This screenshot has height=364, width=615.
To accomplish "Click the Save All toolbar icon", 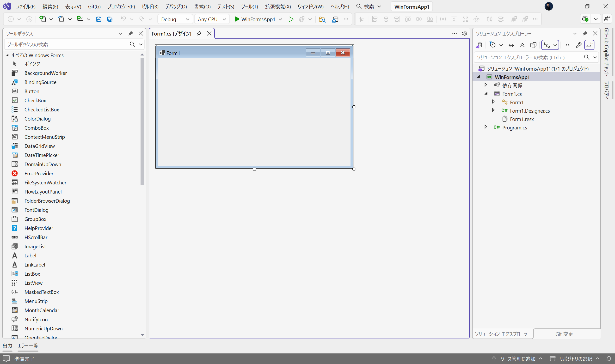I will [110, 19].
